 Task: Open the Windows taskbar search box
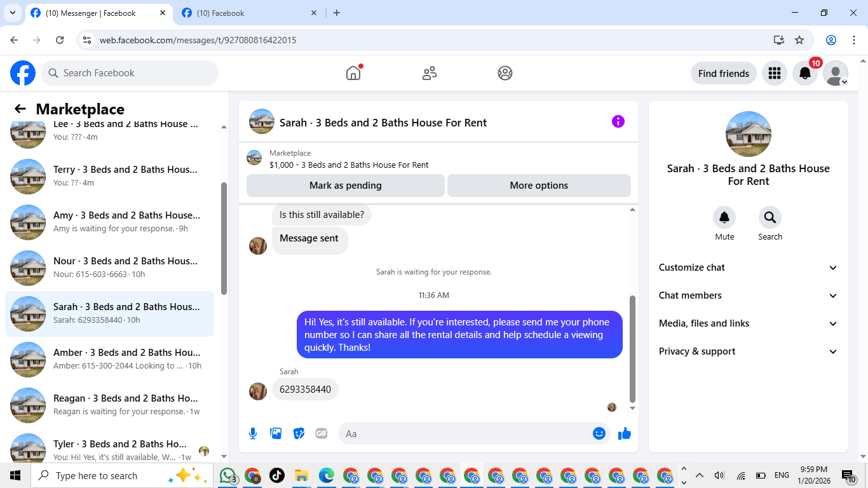tap(121, 475)
